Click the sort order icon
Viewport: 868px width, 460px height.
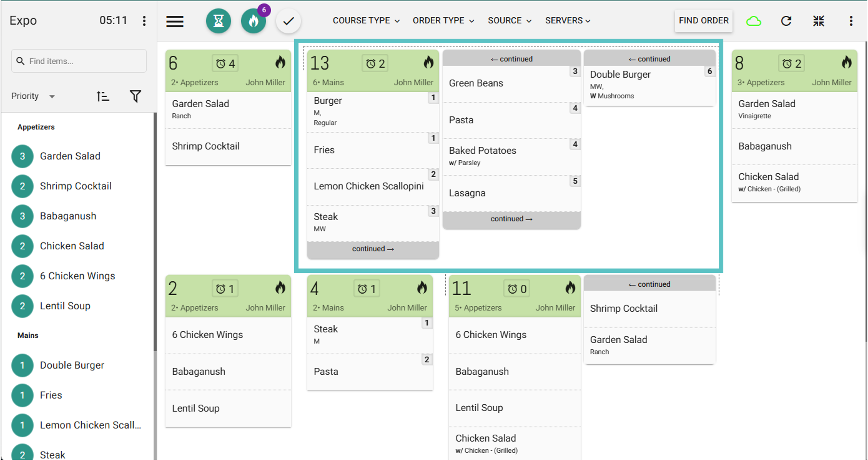pos(102,96)
